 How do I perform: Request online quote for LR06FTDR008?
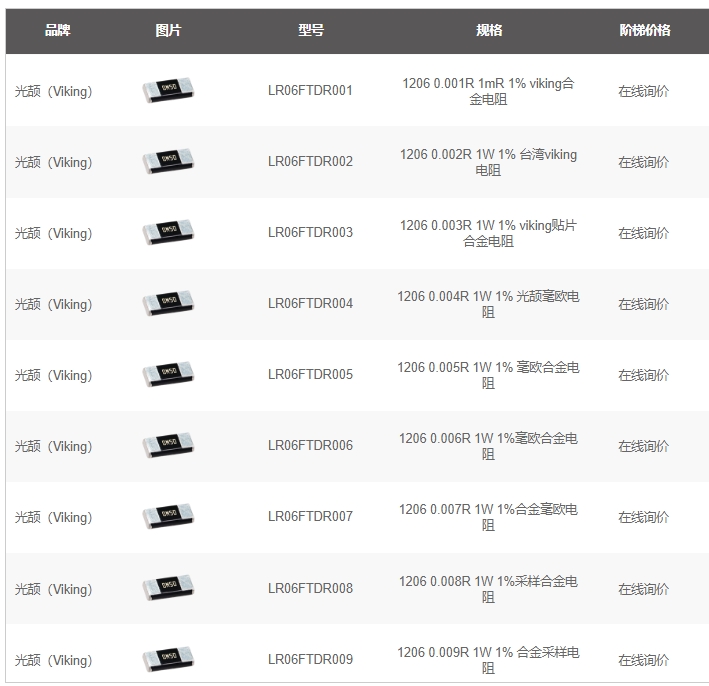coord(643,589)
